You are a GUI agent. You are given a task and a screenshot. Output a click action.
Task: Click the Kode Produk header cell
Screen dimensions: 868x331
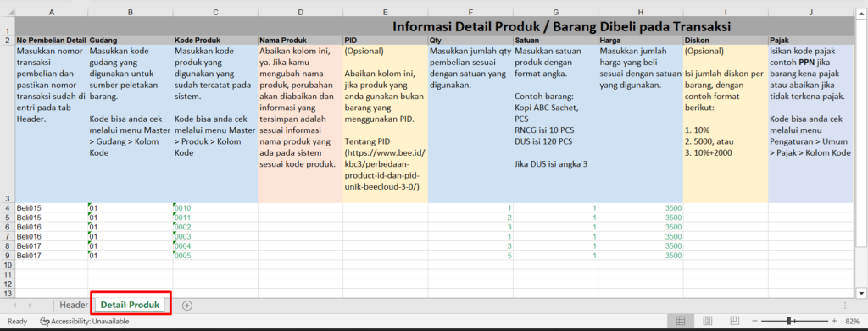point(215,41)
